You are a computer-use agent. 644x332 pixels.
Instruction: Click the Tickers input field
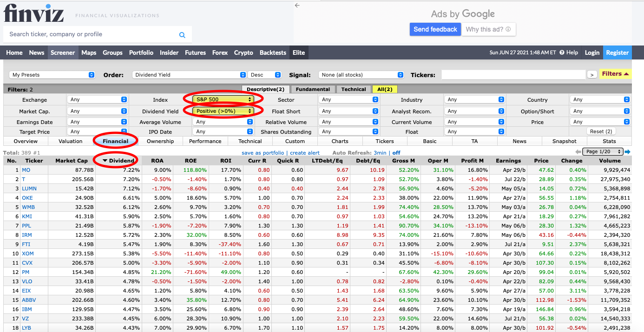[x=513, y=75]
